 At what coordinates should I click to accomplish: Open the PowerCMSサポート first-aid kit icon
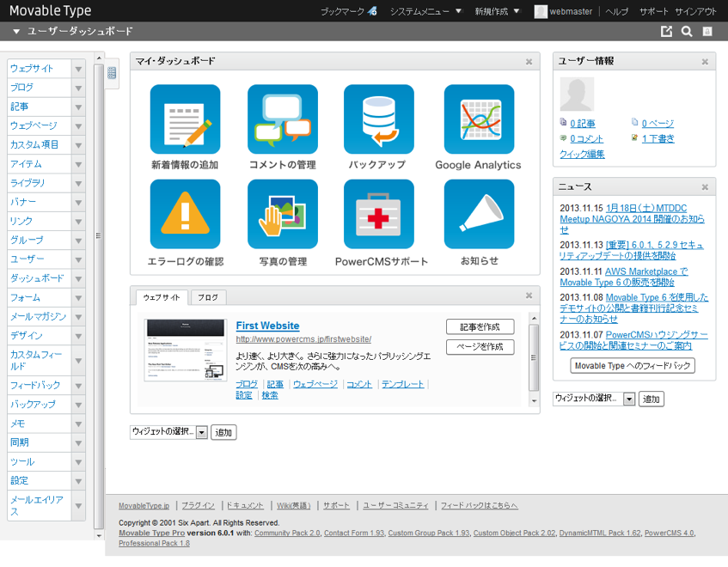click(x=378, y=214)
